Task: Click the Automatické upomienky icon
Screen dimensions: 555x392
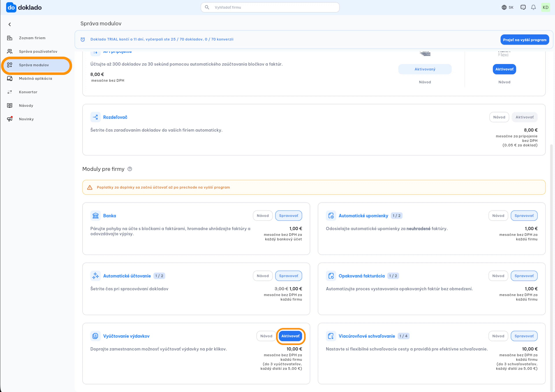Action: (x=331, y=216)
